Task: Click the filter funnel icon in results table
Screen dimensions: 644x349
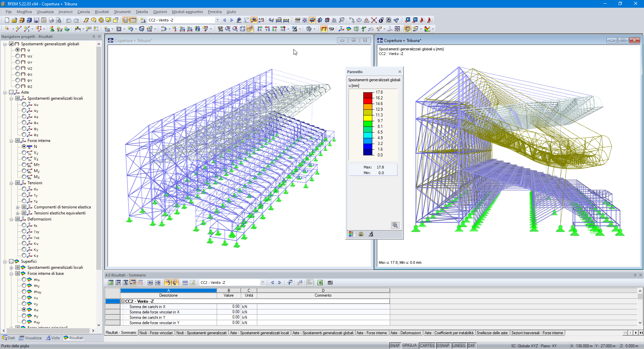Action: click(290, 283)
